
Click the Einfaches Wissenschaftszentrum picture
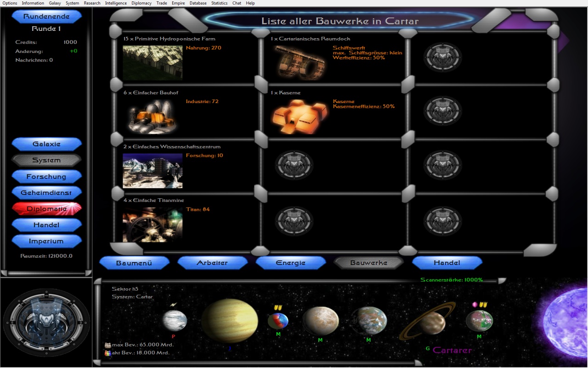(153, 171)
